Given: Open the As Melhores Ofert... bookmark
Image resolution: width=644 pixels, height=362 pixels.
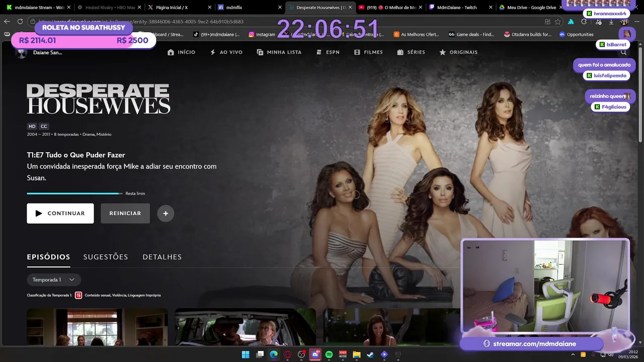Looking at the screenshot, I should point(417,35).
